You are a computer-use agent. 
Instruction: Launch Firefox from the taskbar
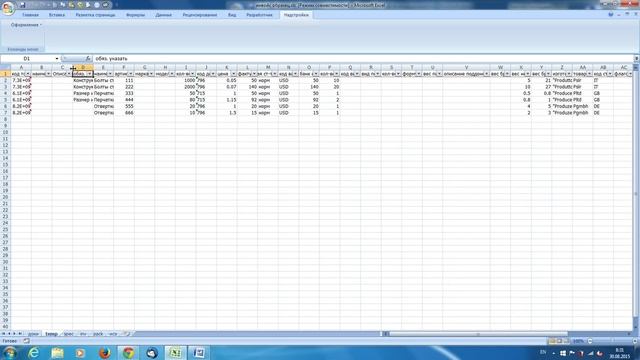click(x=104, y=353)
